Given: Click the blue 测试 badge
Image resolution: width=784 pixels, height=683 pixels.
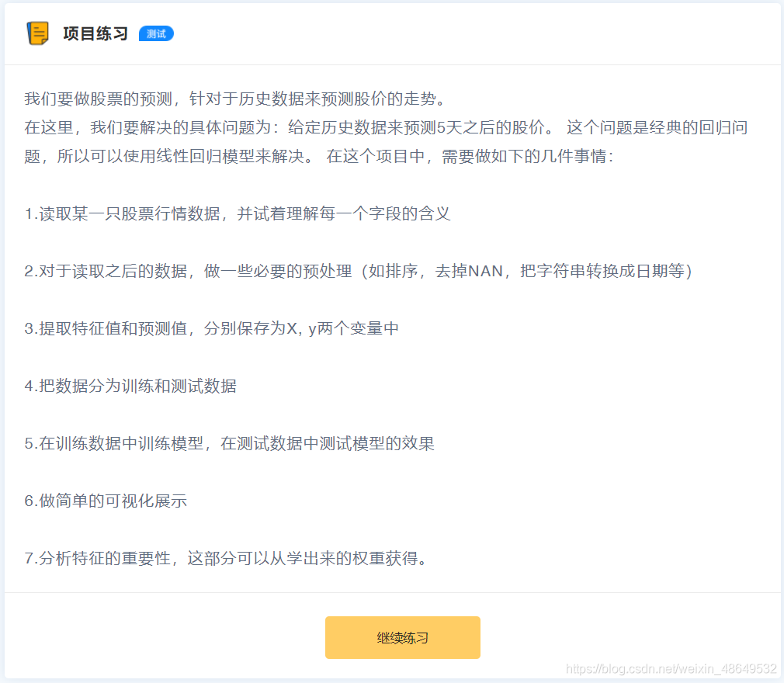Looking at the screenshot, I should pos(154,33).
